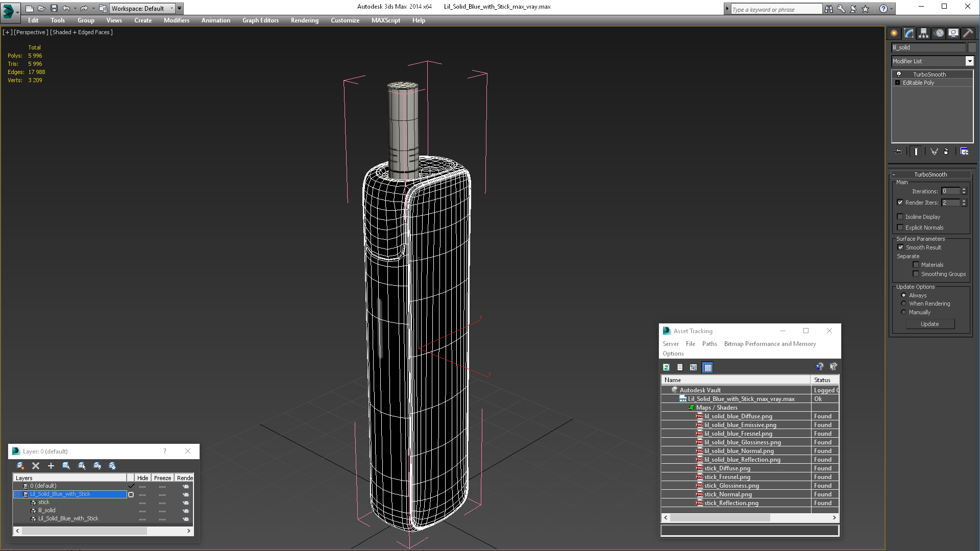980x551 pixels.
Task: Click Add new layer plus icon
Action: click(x=51, y=466)
